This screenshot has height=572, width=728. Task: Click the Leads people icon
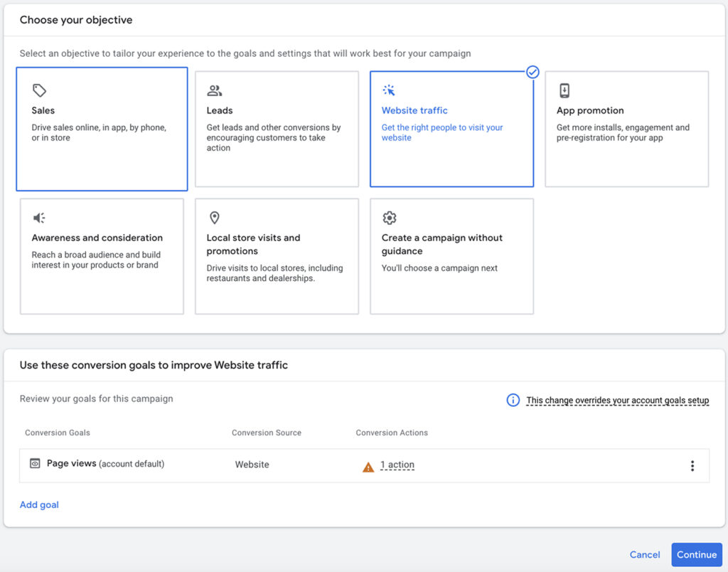214,90
